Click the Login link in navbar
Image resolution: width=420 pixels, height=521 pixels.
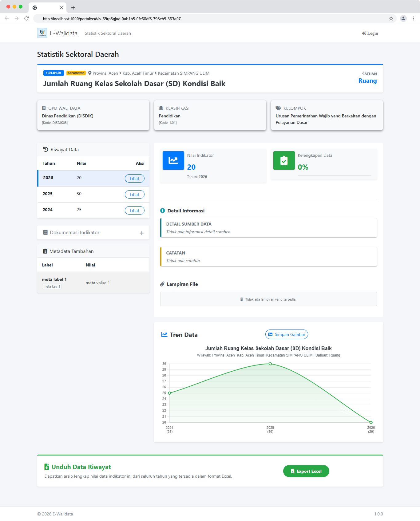(370, 33)
